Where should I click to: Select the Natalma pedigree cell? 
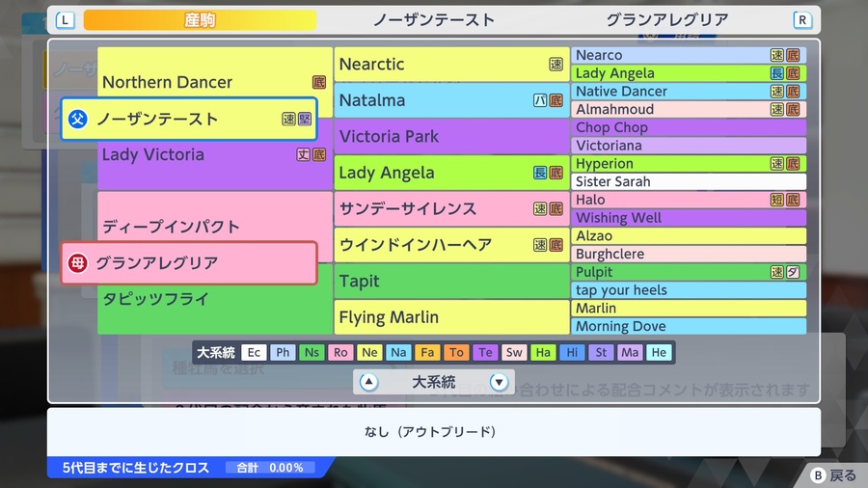click(451, 100)
